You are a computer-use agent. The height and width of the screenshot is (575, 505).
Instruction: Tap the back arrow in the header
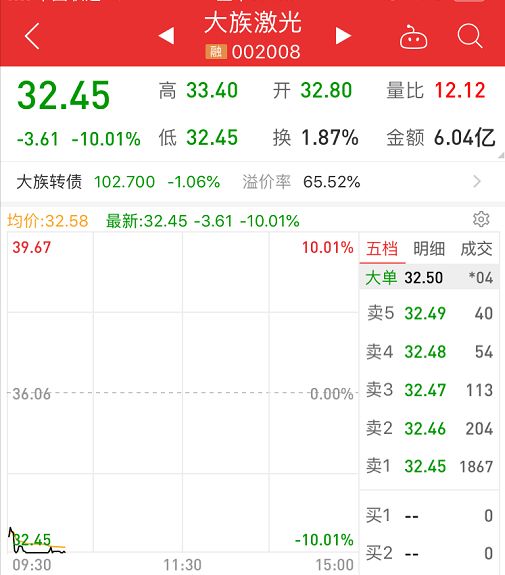tap(32, 36)
